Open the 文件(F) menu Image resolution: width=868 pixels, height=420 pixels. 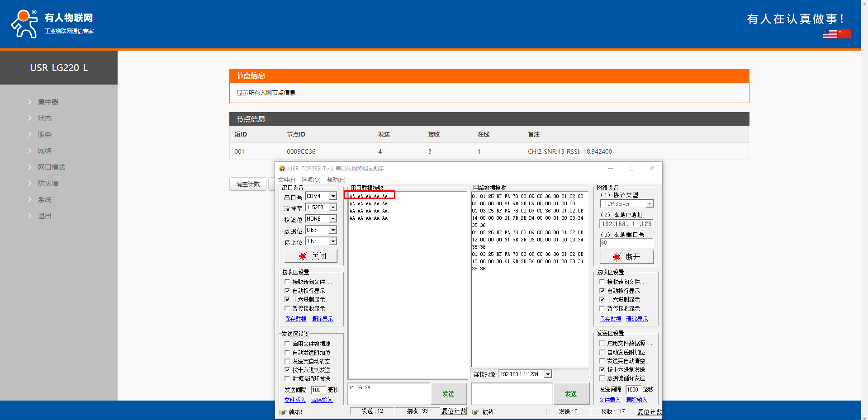coord(286,180)
